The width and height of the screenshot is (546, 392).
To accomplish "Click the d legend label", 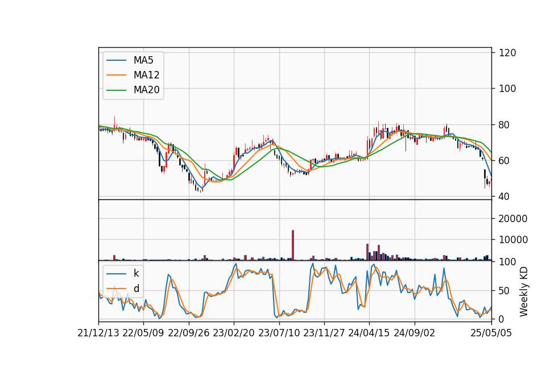I will click(x=136, y=289).
